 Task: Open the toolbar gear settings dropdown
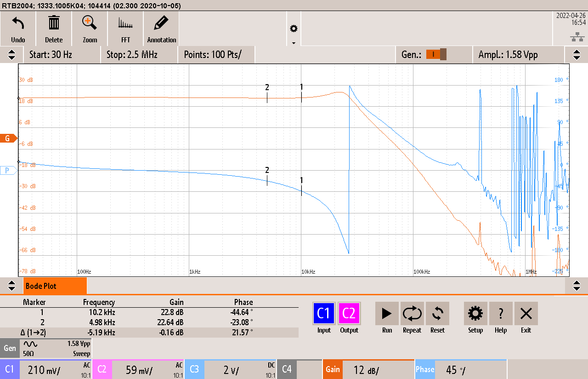294,29
